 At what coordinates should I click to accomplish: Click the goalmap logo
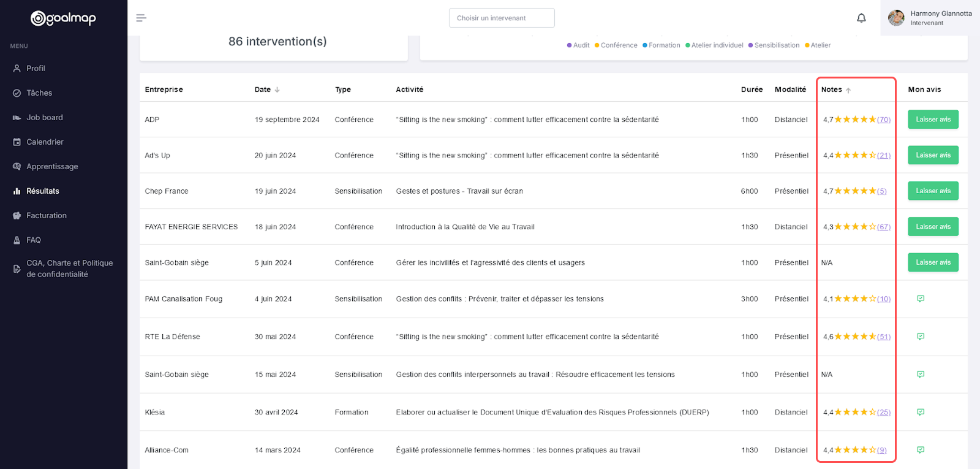tap(64, 18)
